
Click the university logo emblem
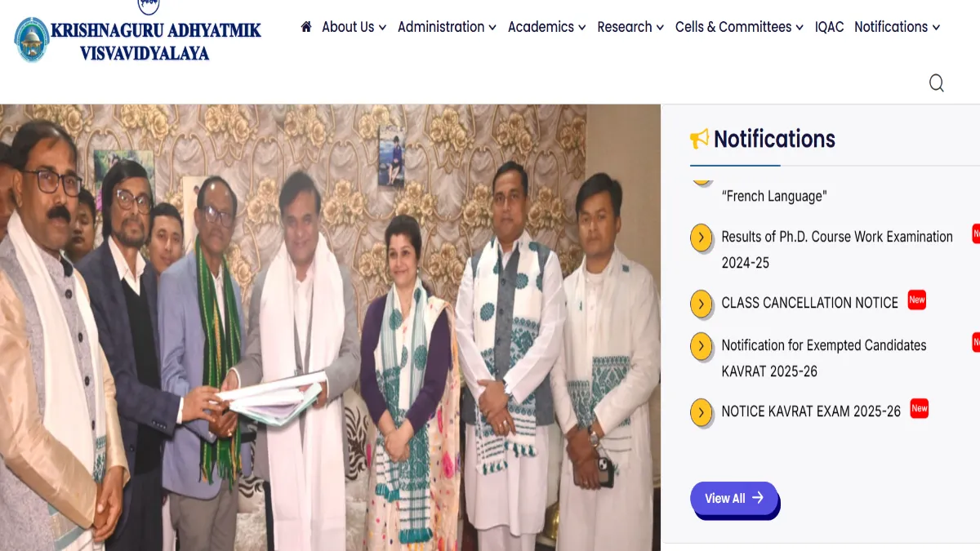32,40
